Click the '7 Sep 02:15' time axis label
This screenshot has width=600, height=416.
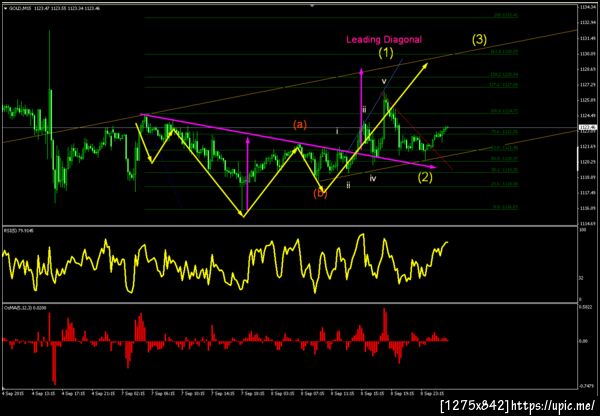(134, 393)
